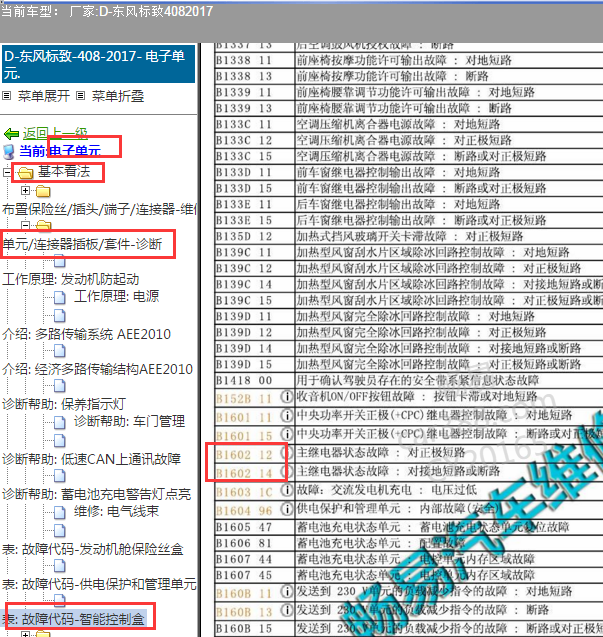Click the info icon on row B1602 14

287,471
